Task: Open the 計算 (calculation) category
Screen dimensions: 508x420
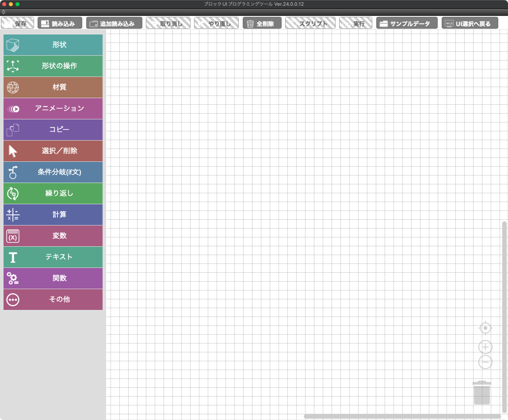Action: [x=53, y=214]
